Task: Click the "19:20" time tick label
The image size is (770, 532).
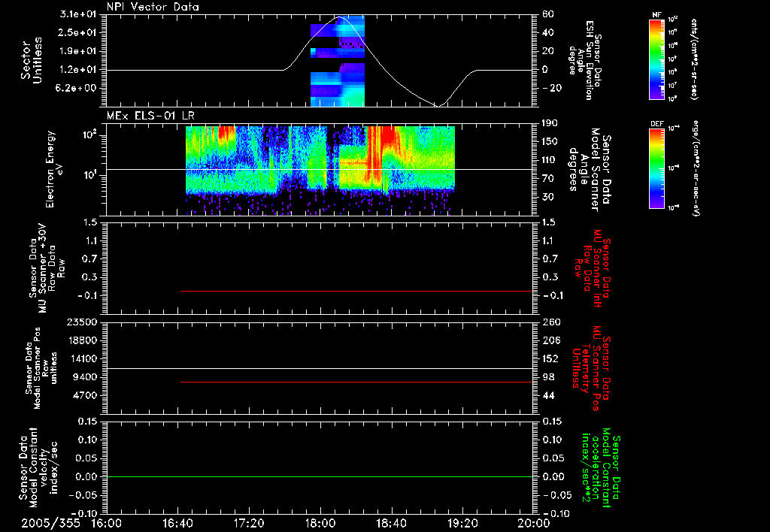Action: pyautogui.click(x=462, y=523)
